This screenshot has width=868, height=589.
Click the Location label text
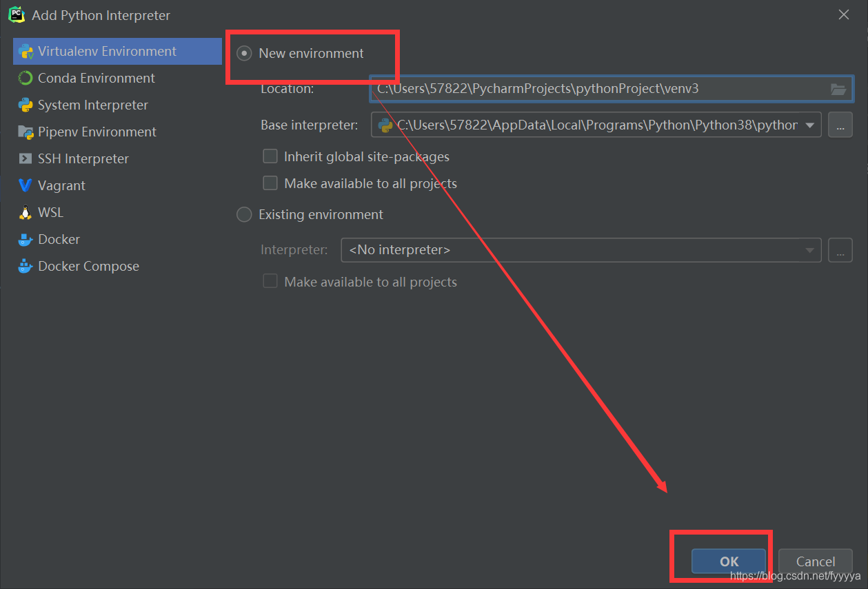[x=287, y=89]
